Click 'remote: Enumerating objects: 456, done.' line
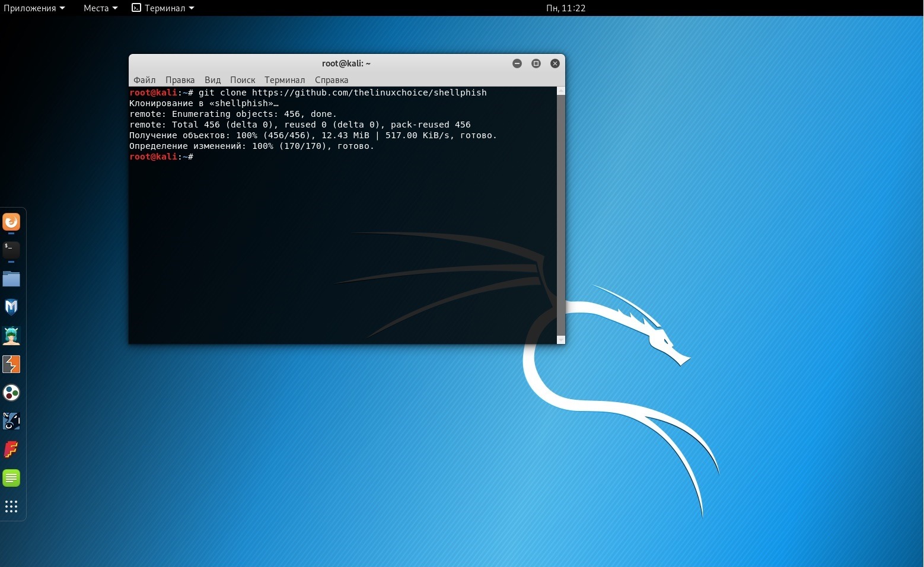The image size is (924, 567). [x=233, y=114]
